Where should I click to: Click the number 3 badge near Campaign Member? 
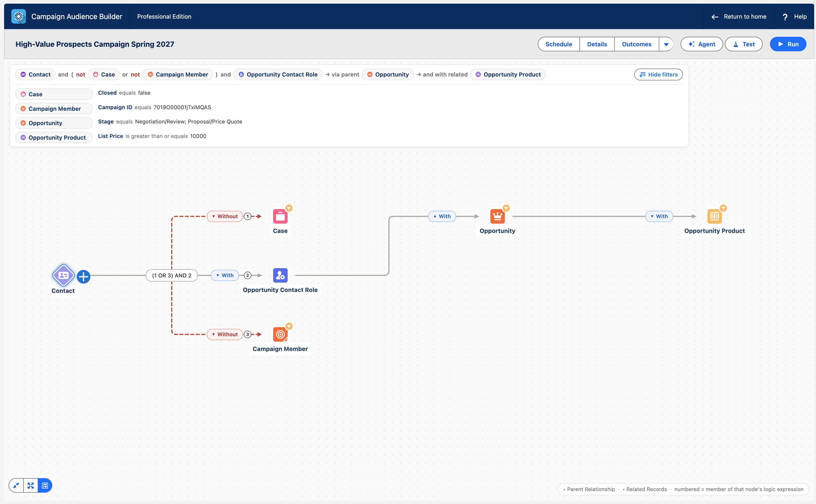point(247,334)
